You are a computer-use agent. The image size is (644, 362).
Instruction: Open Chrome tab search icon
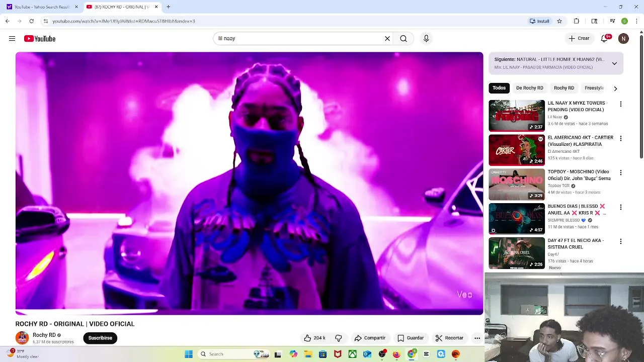point(594,21)
